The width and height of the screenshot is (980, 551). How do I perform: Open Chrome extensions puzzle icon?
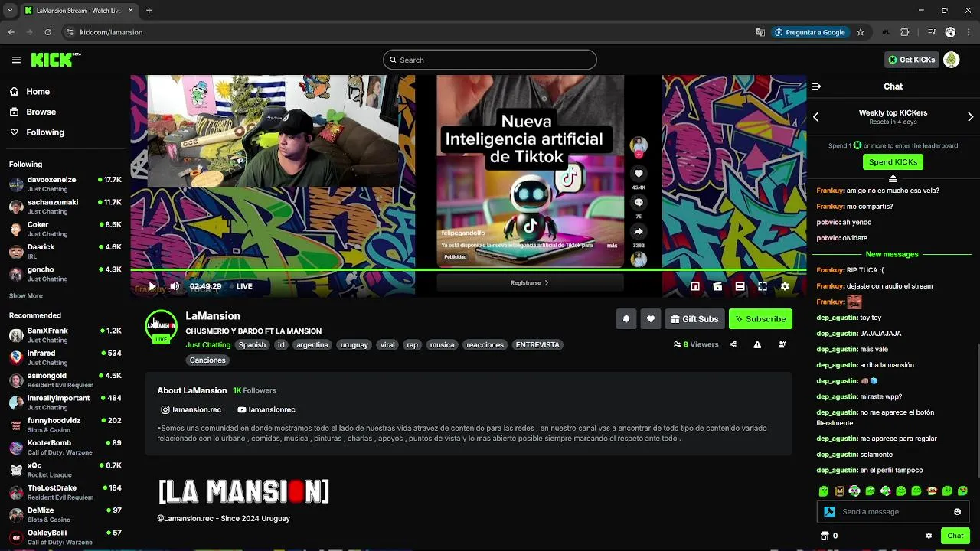(905, 32)
